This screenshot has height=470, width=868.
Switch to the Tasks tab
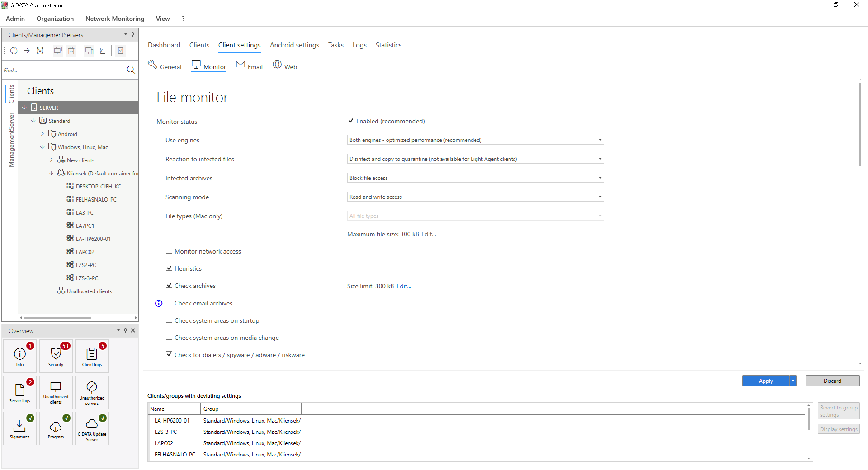click(336, 45)
